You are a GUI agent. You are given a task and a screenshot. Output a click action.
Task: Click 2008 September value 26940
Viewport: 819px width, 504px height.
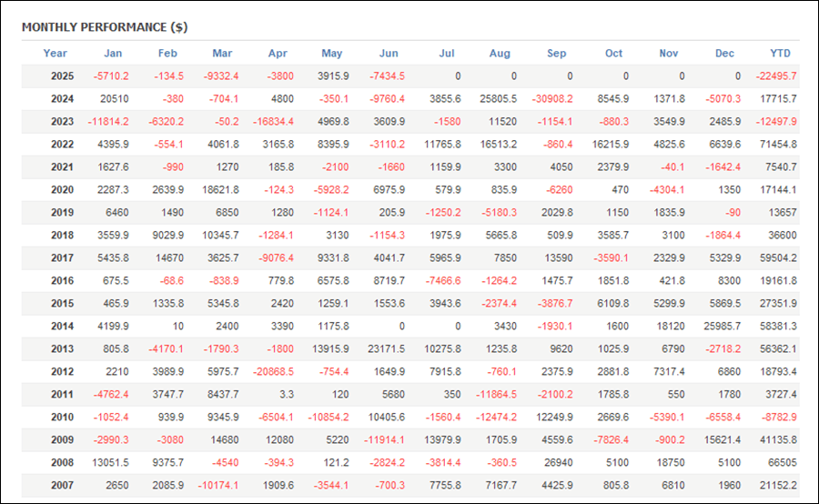point(559,462)
